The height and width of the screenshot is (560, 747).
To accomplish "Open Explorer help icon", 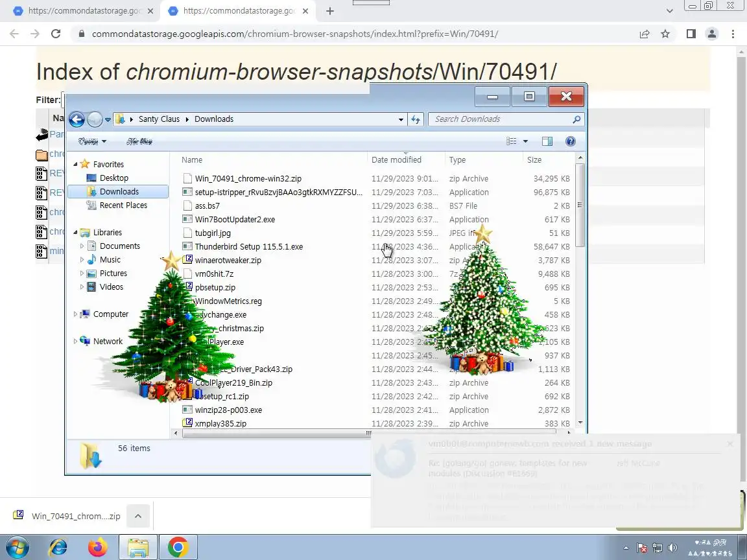I will (570, 141).
